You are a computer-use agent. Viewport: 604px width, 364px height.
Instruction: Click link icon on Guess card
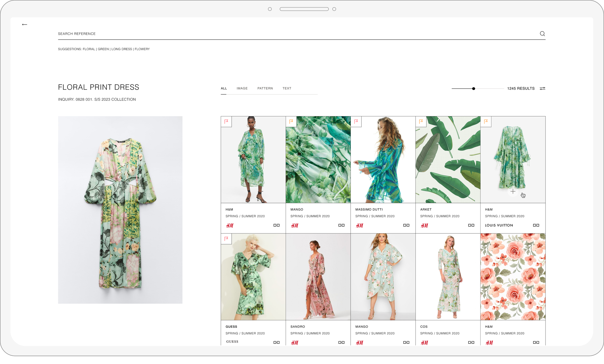(x=276, y=342)
